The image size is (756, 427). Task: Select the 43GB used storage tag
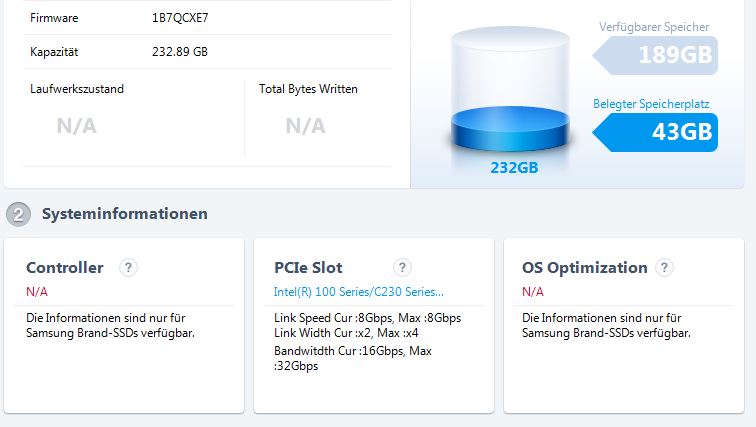coord(655,132)
